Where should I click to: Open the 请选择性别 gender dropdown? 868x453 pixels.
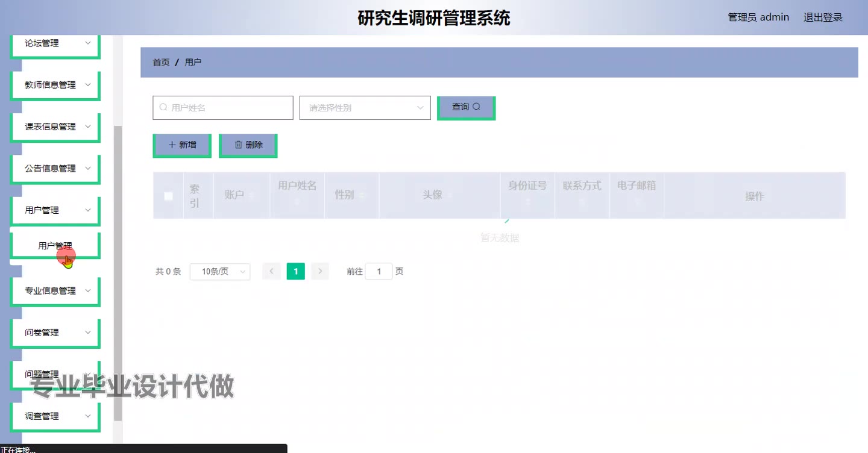pyautogui.click(x=365, y=108)
